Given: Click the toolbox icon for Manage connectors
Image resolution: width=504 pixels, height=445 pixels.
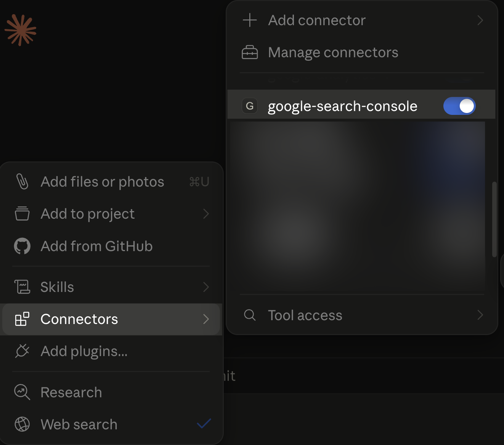Looking at the screenshot, I should (250, 52).
